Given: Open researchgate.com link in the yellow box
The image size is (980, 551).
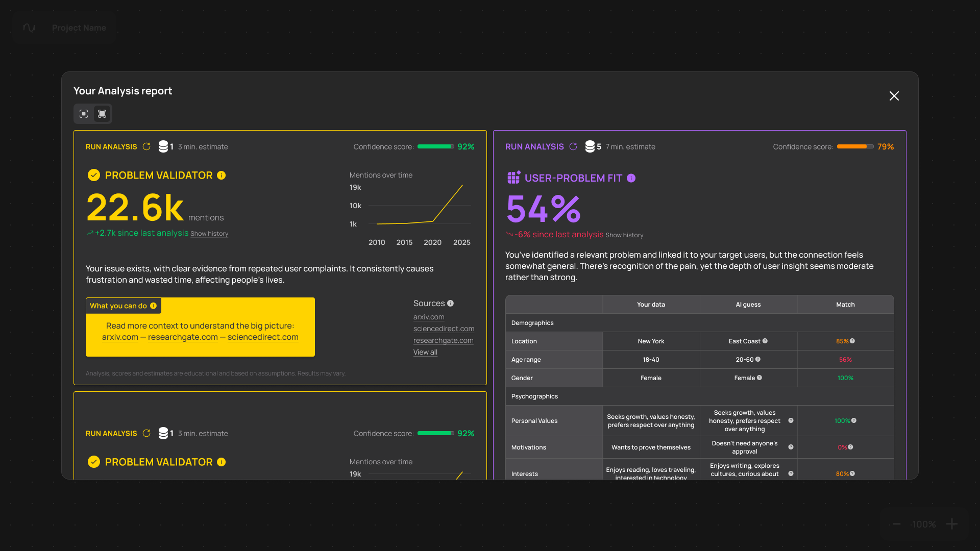Looking at the screenshot, I should pyautogui.click(x=183, y=337).
